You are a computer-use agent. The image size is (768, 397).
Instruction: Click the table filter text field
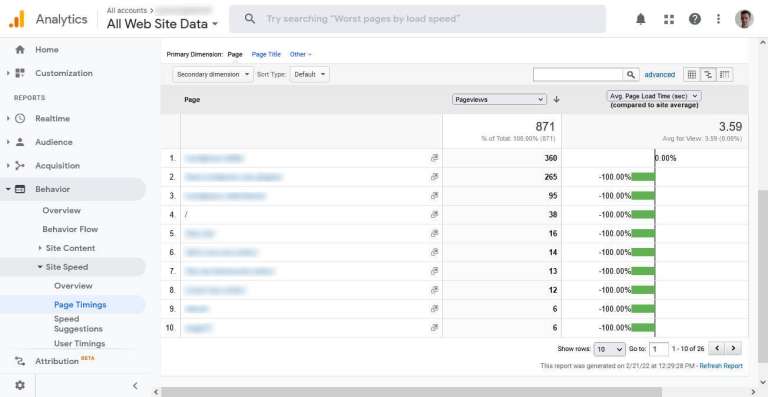578,74
